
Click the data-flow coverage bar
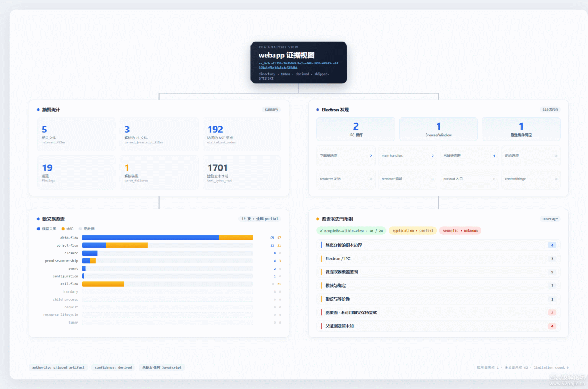pyautogui.click(x=167, y=238)
